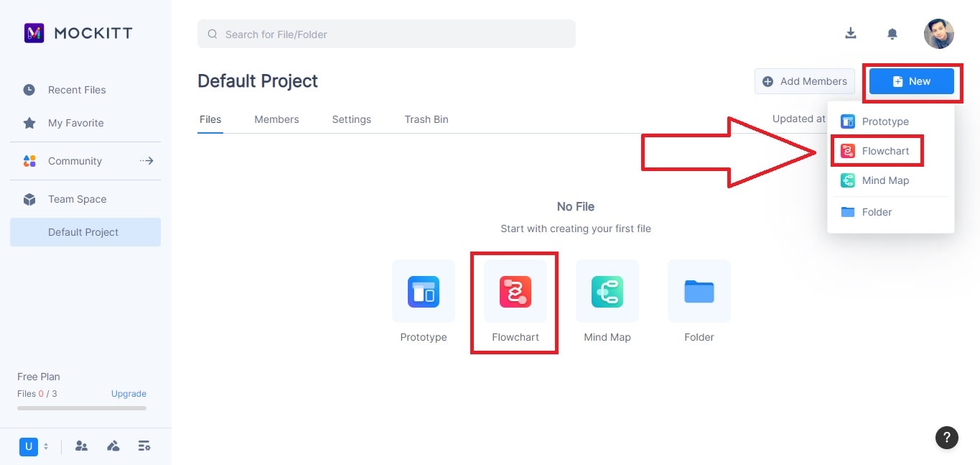Open the Community section
This screenshot has width=980, height=465.
pos(75,161)
